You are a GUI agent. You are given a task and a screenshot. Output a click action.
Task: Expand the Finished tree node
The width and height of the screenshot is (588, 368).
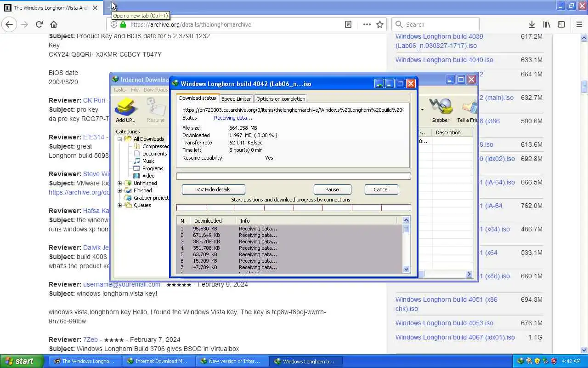[x=119, y=190]
